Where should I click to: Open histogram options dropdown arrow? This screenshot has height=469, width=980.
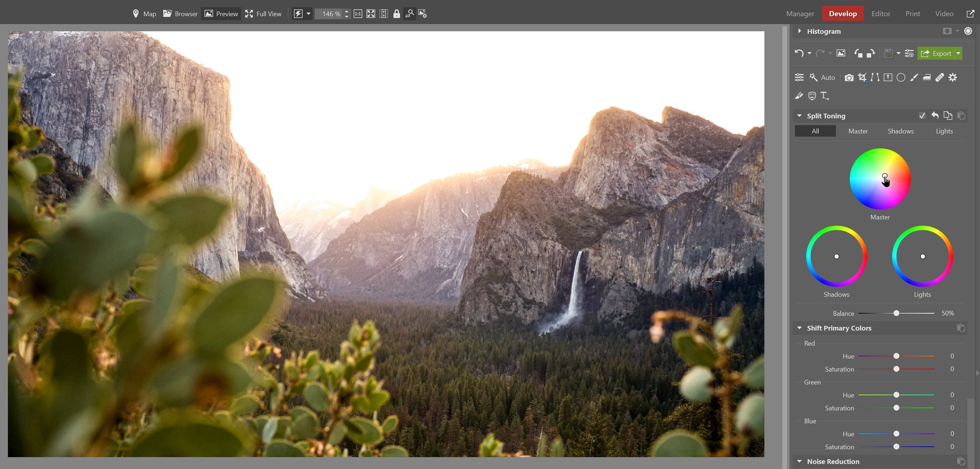(x=957, y=31)
